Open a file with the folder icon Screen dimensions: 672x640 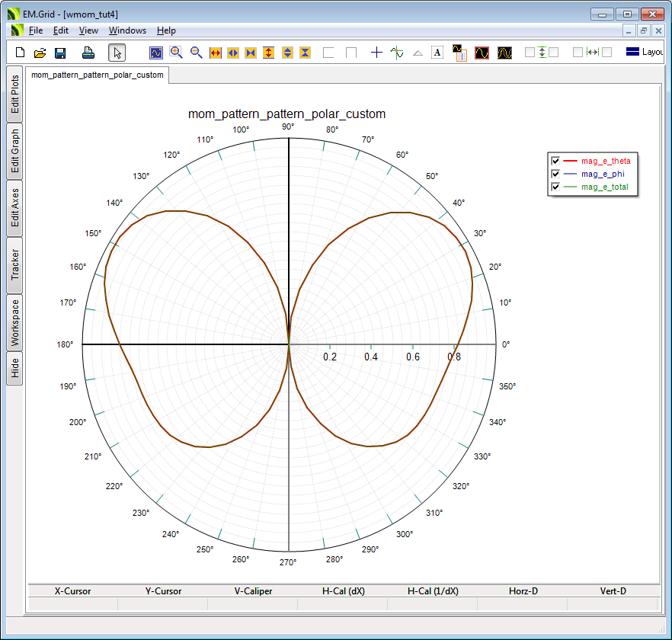(x=40, y=53)
